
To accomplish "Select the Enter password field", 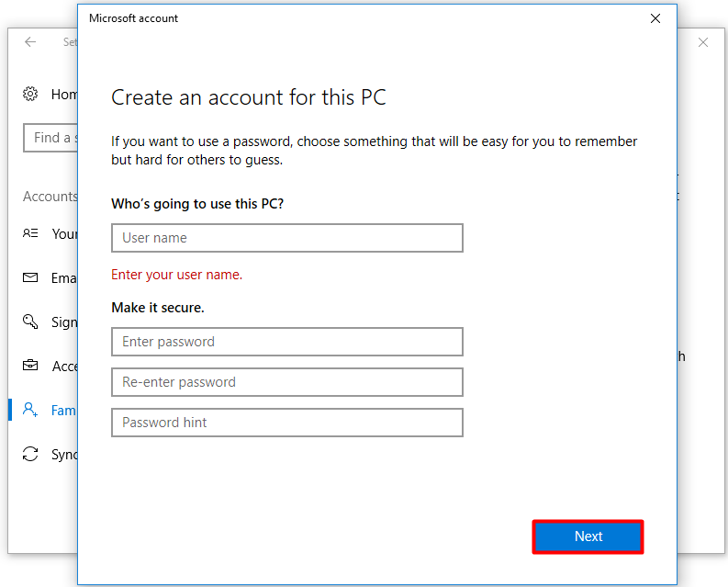I will [x=287, y=342].
